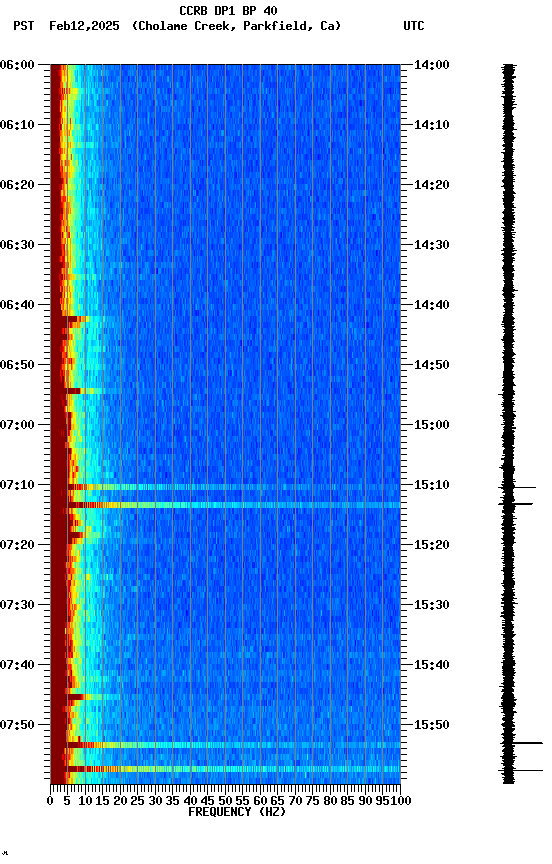Click the 30 Hz frequency tick label
Image resolution: width=552 pixels, height=864 pixels.
[x=155, y=802]
